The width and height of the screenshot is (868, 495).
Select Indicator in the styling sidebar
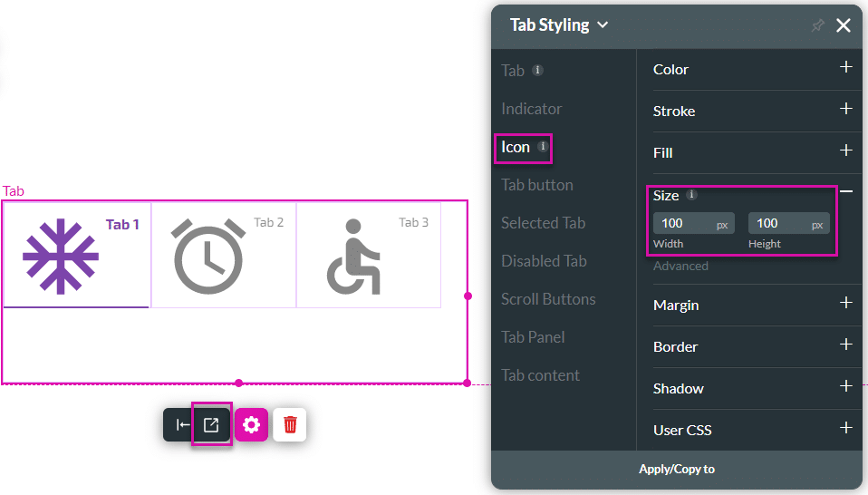(532, 109)
